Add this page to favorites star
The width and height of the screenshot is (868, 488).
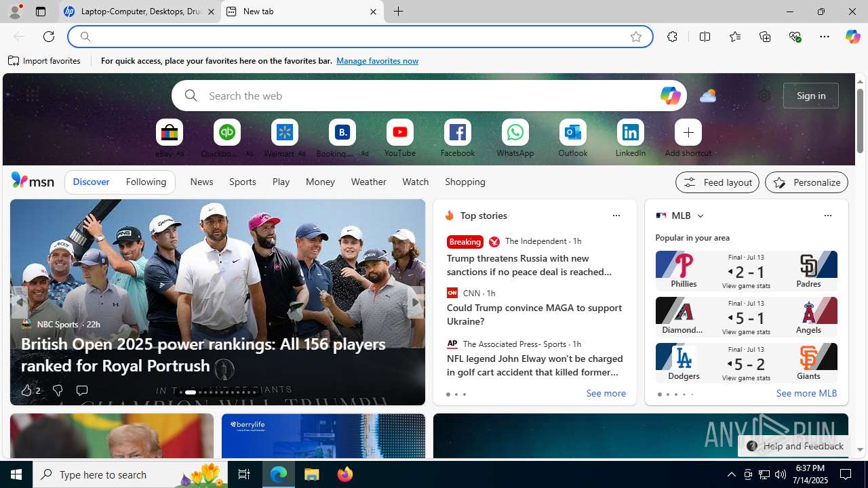click(635, 37)
